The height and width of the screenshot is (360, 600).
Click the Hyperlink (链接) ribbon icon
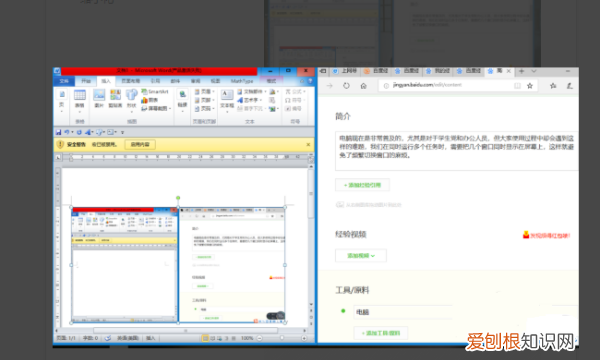[x=183, y=94]
